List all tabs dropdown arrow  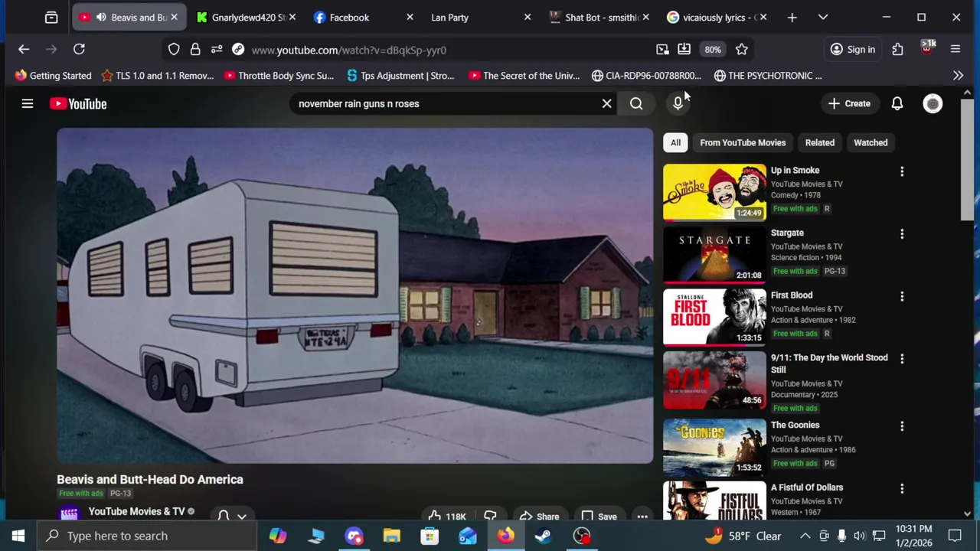click(823, 17)
